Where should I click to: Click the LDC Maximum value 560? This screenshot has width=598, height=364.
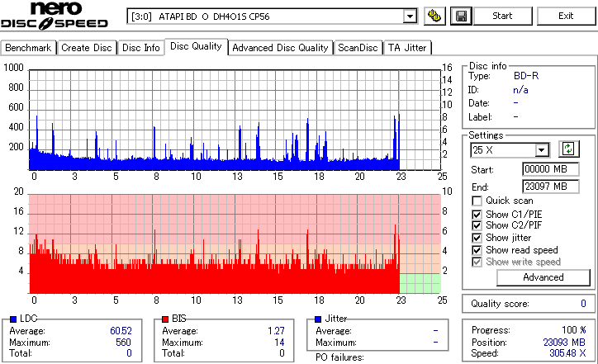point(123,343)
